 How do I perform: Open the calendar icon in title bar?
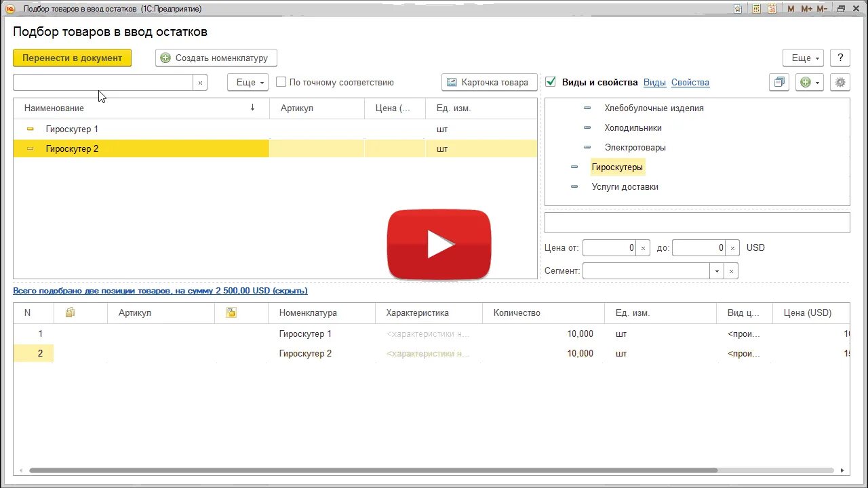point(772,9)
